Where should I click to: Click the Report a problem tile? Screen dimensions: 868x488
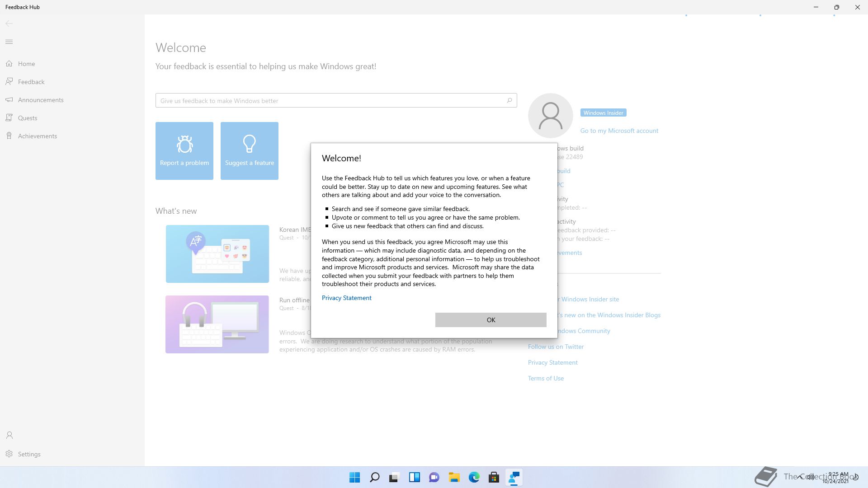coord(184,151)
